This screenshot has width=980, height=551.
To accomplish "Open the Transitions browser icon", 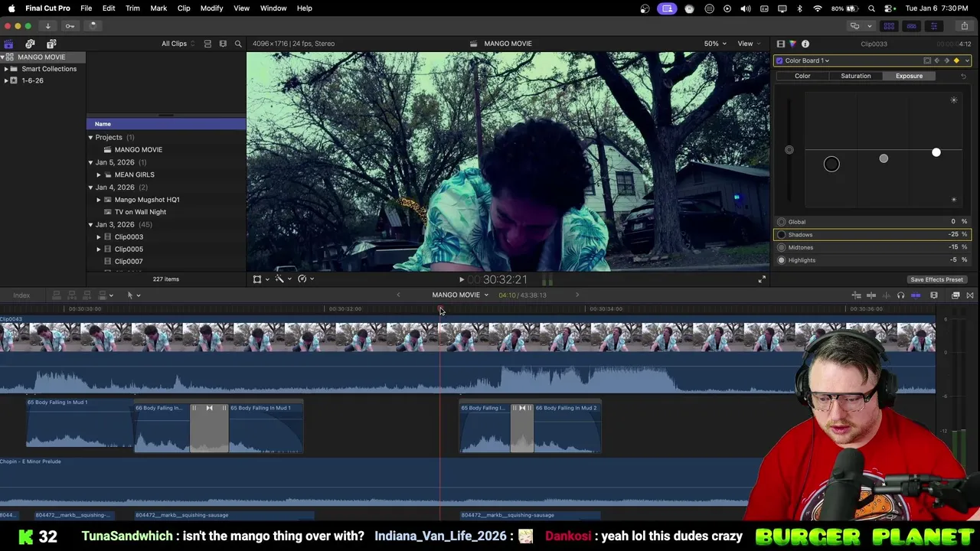I will tap(970, 295).
